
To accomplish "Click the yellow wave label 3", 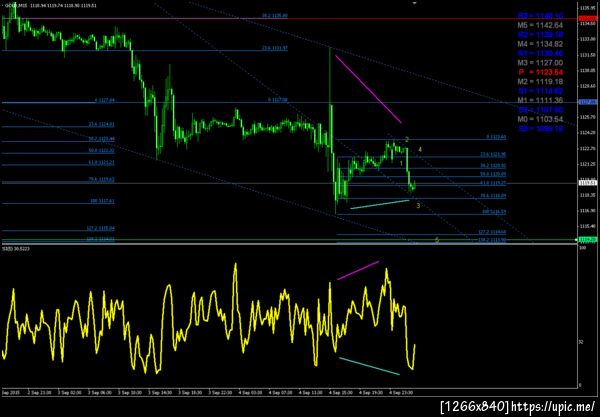I will (x=418, y=206).
